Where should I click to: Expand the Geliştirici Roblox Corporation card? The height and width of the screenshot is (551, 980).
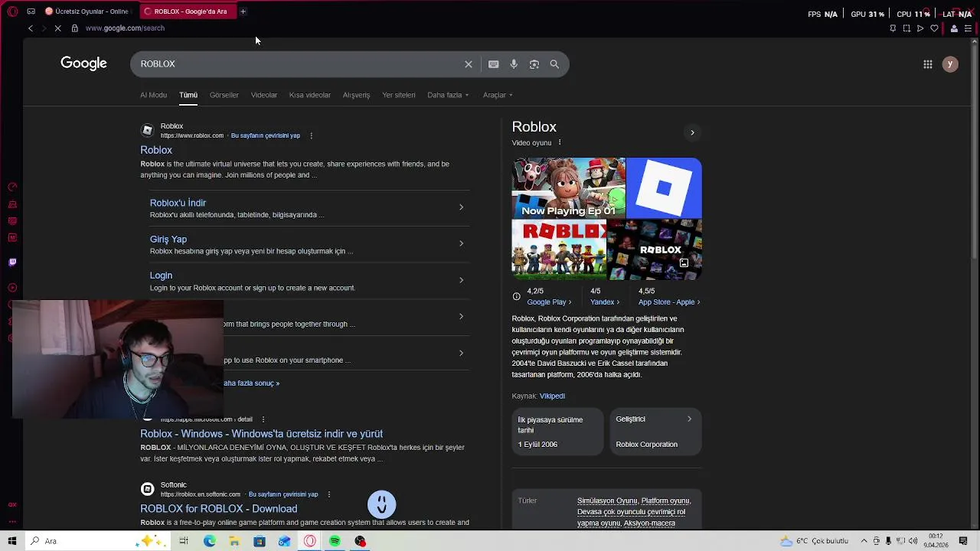click(x=655, y=432)
